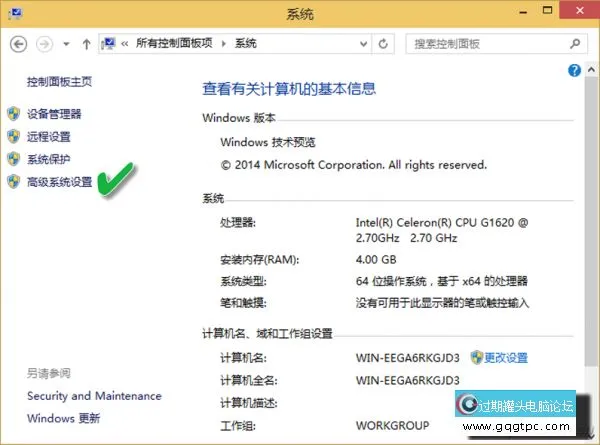The width and height of the screenshot is (600, 445).
Task: Open 高级系统设置
Action: [59, 183]
